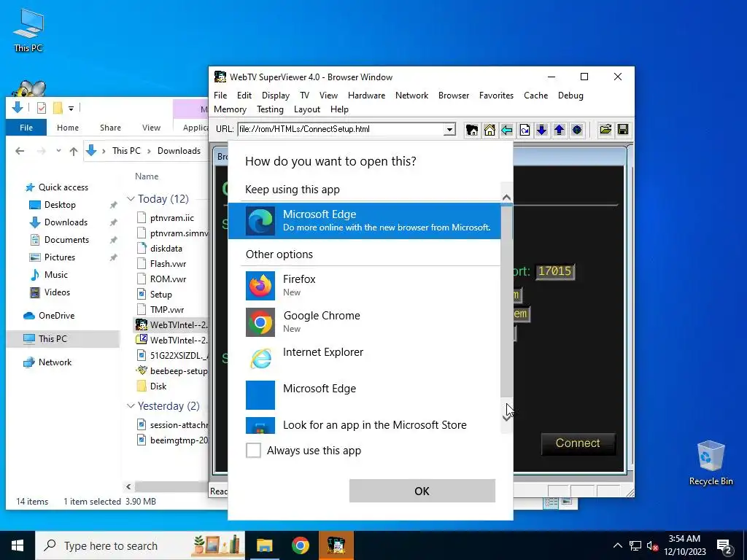Sort by the Name column header
The image size is (747, 560).
pos(147,176)
